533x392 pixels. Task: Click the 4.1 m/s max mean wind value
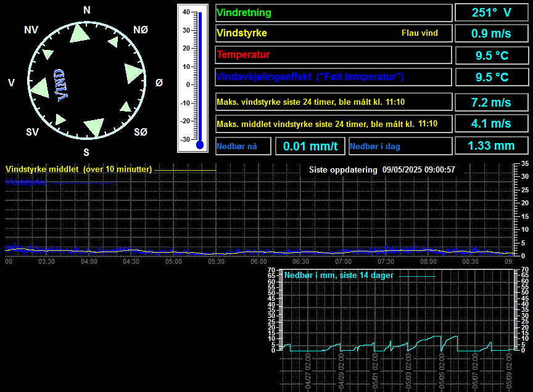(491, 124)
